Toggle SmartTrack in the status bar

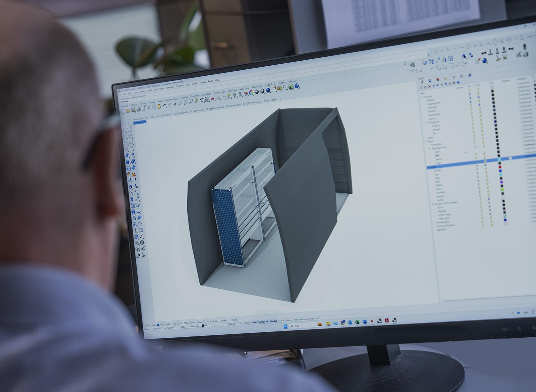pos(263,322)
